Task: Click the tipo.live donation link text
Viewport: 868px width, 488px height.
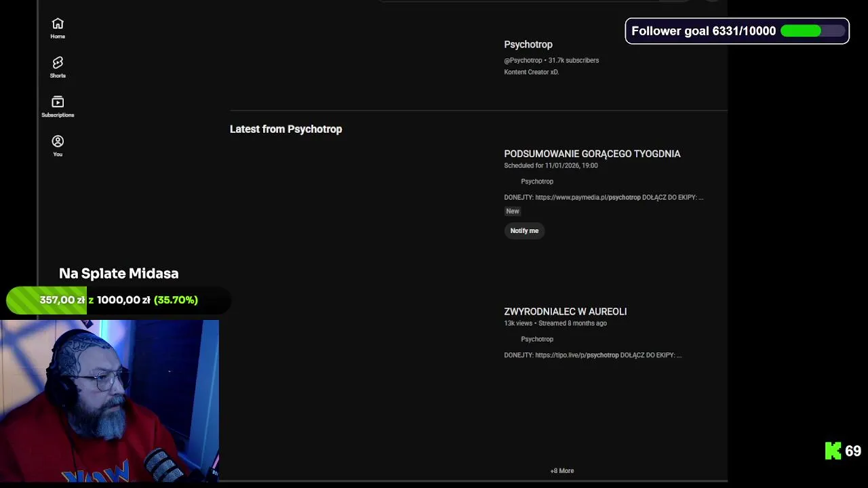Action: [576, 355]
